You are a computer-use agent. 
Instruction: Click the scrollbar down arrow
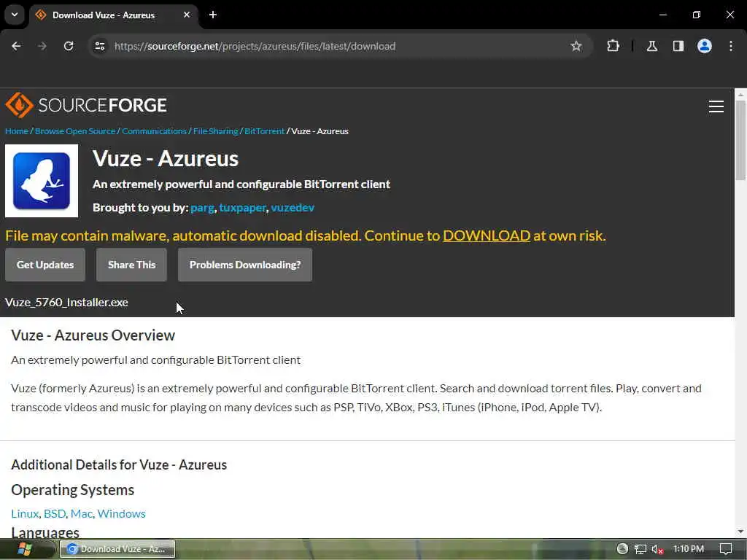740,532
